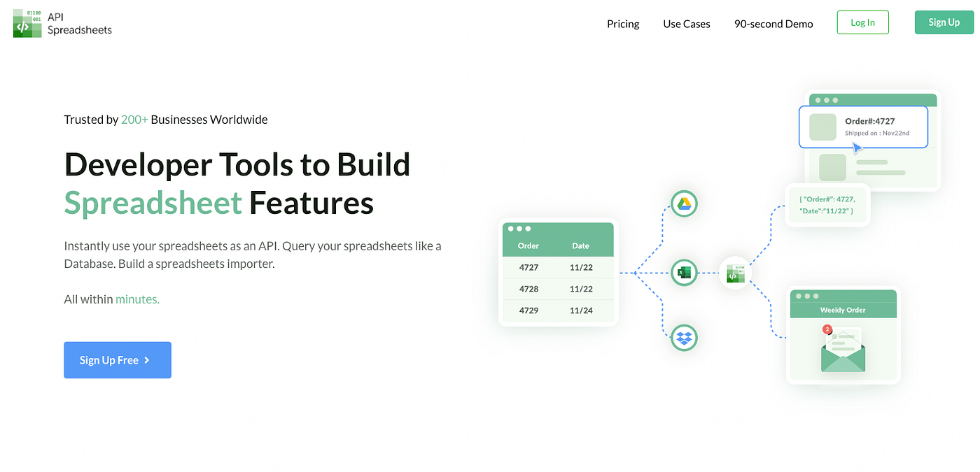Click the Google Drive icon in illustration
980x472 pixels.
coord(683,204)
